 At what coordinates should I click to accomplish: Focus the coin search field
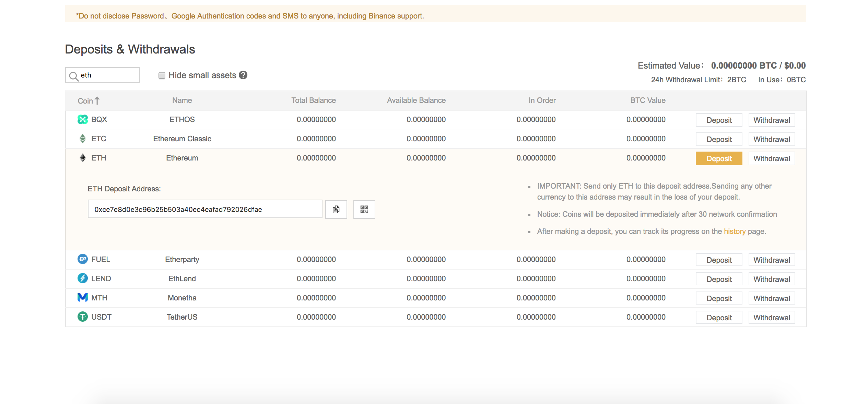coord(103,75)
